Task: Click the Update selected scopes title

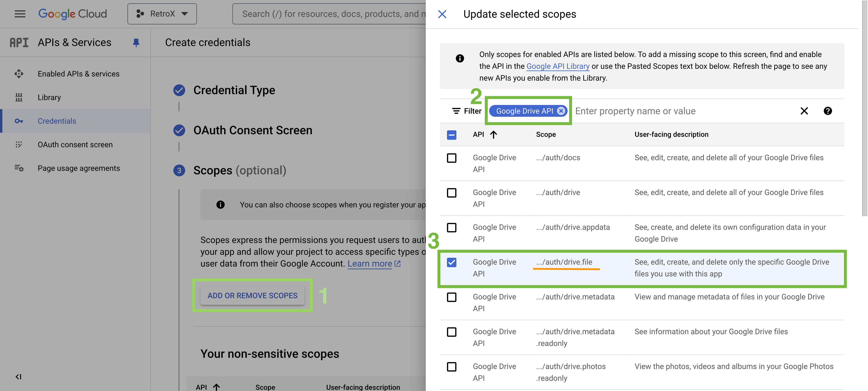Action: 520,14
